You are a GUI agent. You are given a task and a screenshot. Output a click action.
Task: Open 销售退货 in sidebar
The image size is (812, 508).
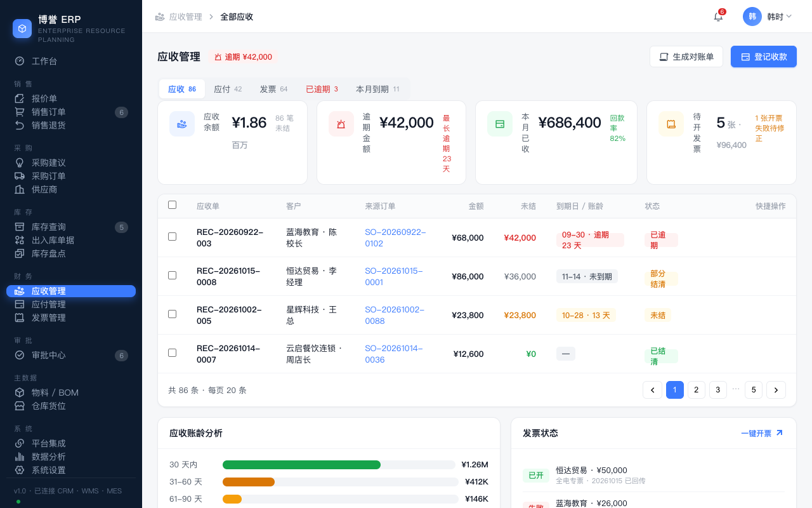coord(71,125)
